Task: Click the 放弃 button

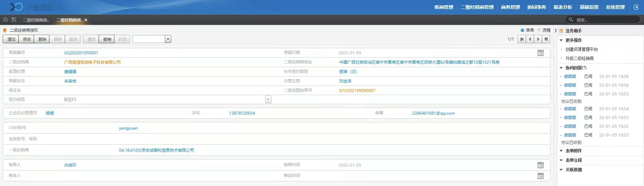Action: 73,39
